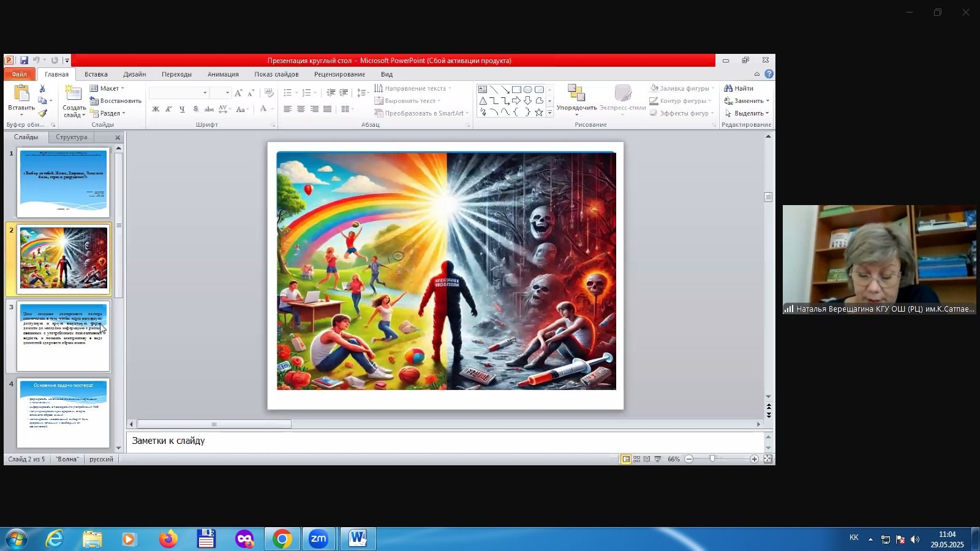Click Fit slide to window icon
The height and width of the screenshot is (551, 980).
pyautogui.click(x=767, y=459)
